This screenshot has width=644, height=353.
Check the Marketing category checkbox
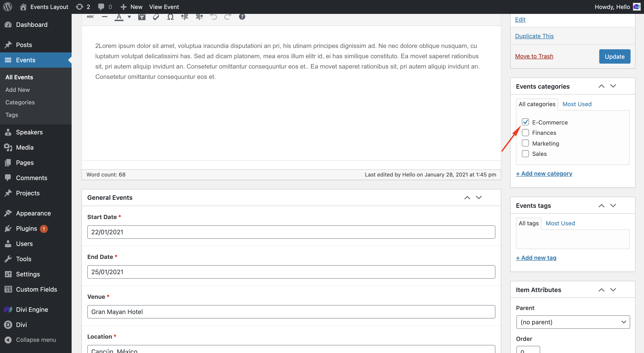pos(525,143)
